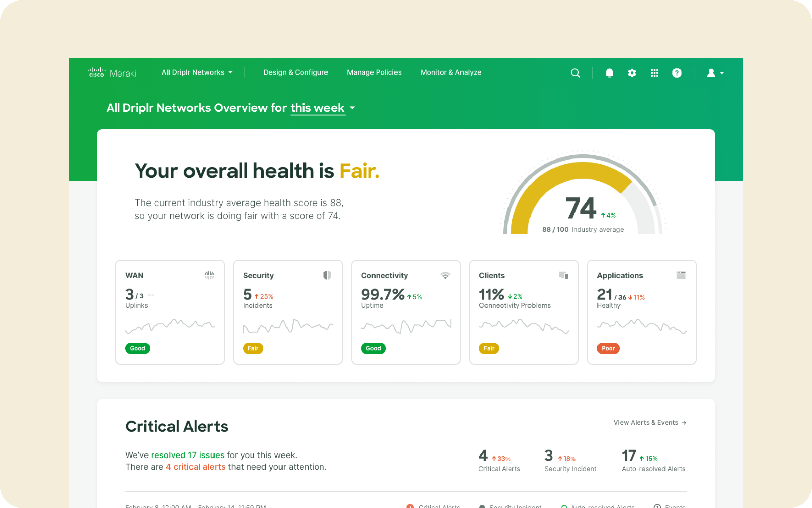The width and height of the screenshot is (812, 508).
Task: Click the 5 Incidents value
Action: [x=247, y=294]
